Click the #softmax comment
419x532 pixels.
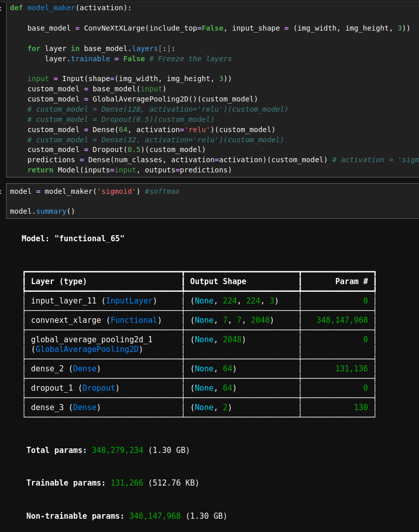tap(162, 191)
